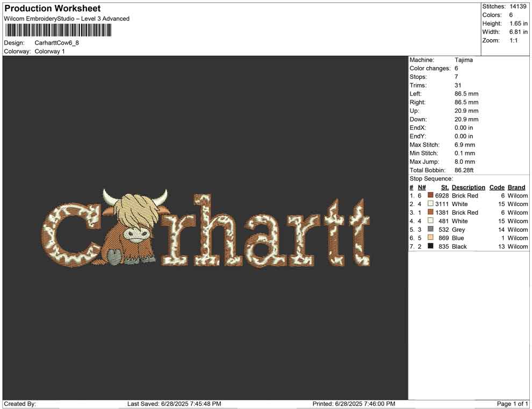
Task: Select the Brick Red swatch with 1381 stitches
Action: coord(430,212)
